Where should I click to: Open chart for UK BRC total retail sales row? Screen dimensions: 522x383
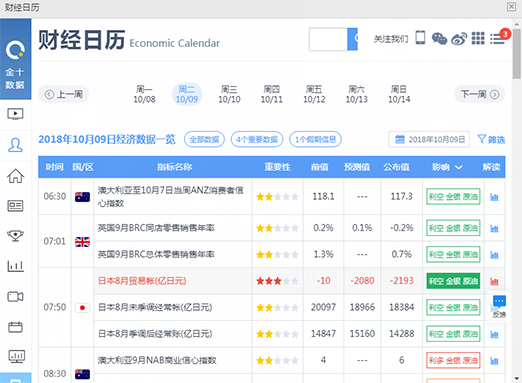point(494,255)
